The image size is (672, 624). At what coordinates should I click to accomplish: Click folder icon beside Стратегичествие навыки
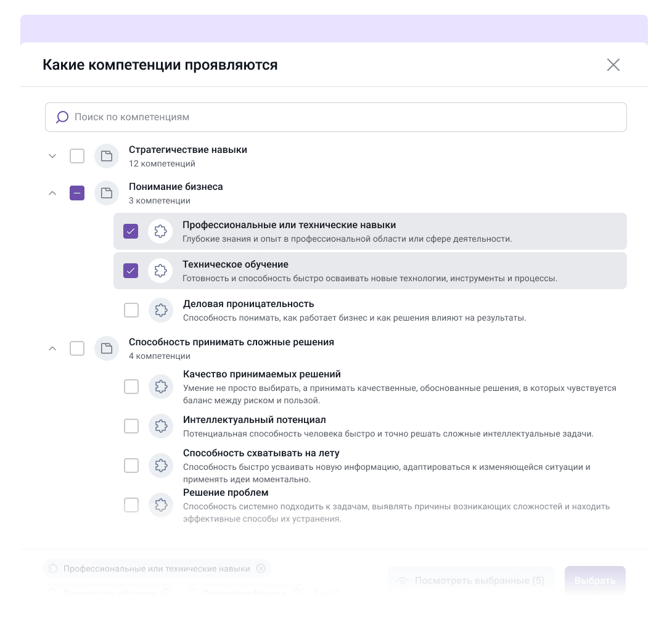coord(107,156)
